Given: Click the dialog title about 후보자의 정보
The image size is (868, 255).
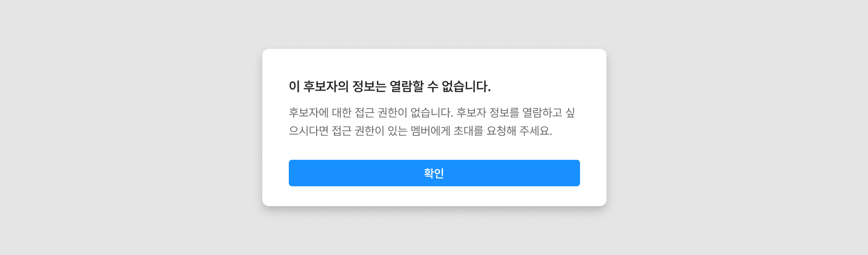Looking at the screenshot, I should pos(390,86).
